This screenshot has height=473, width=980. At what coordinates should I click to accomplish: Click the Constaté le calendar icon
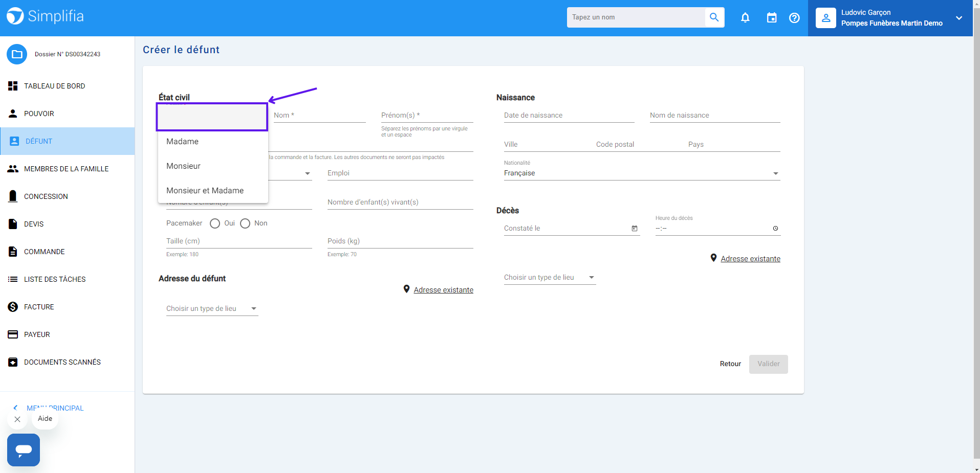(x=635, y=229)
